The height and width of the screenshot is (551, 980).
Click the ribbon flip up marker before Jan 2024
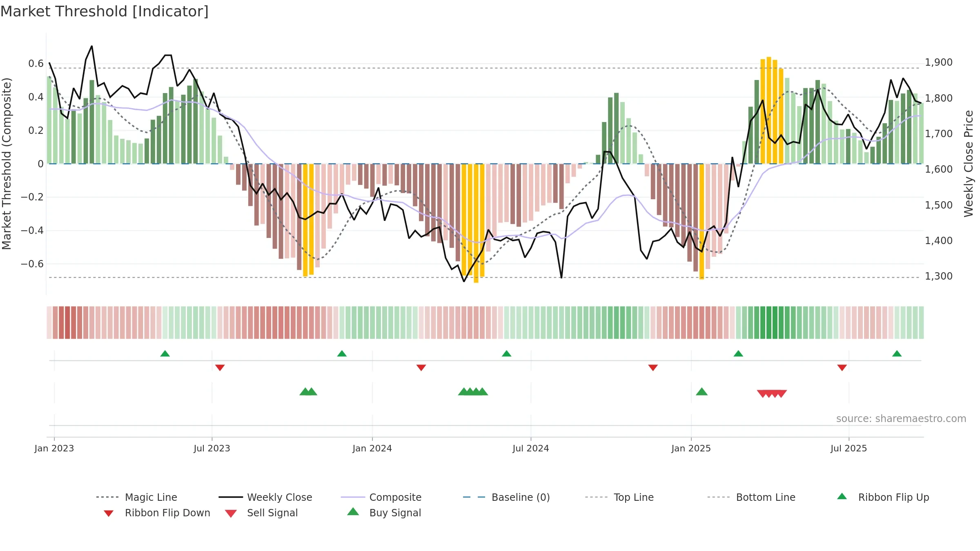[342, 353]
